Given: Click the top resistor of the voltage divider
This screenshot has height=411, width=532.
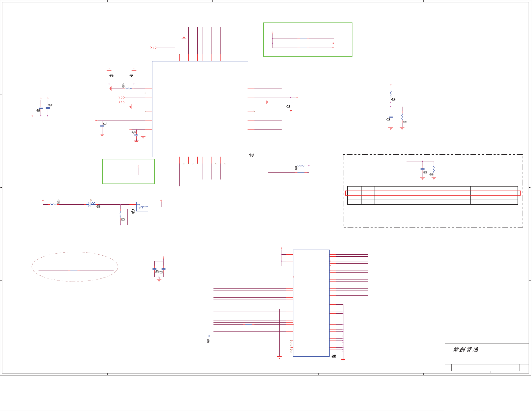Looking at the screenshot, I should coord(391,94).
